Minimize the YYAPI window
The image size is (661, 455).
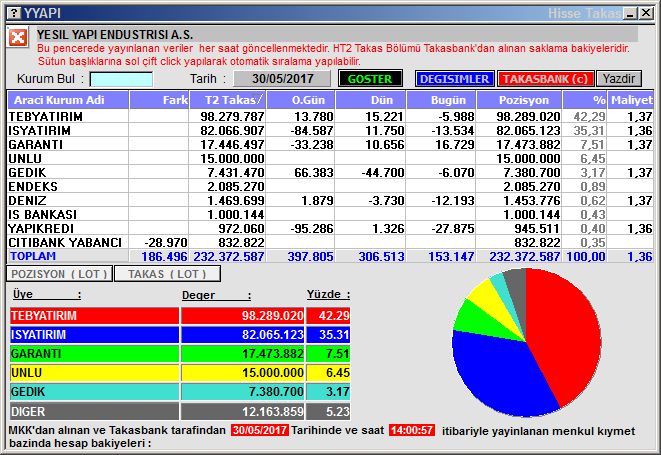(x=631, y=13)
